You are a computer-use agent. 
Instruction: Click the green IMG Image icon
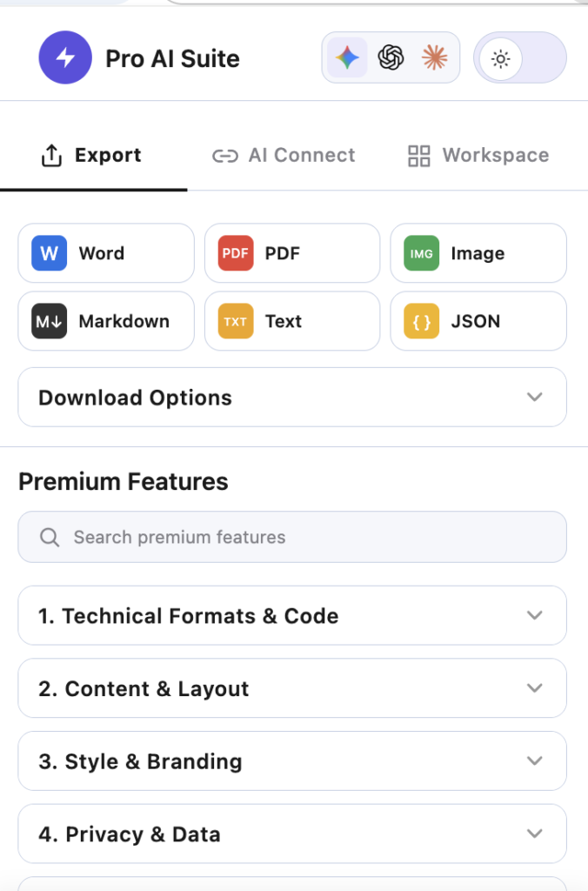[422, 253]
